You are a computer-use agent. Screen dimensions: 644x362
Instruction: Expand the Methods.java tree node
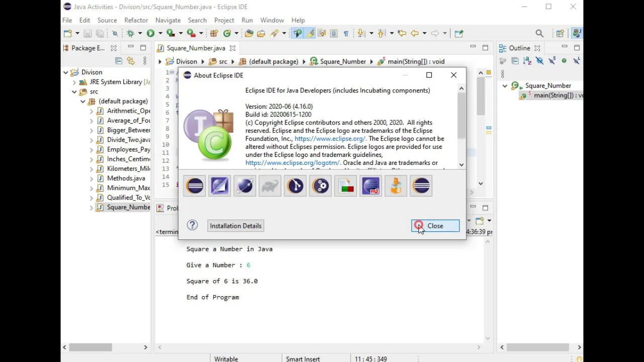coord(92,178)
